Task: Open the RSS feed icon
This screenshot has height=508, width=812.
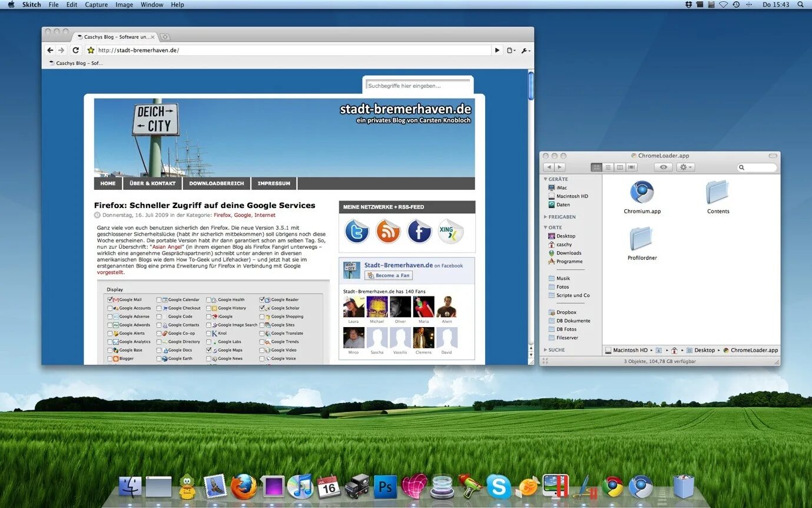Action: coord(388,231)
